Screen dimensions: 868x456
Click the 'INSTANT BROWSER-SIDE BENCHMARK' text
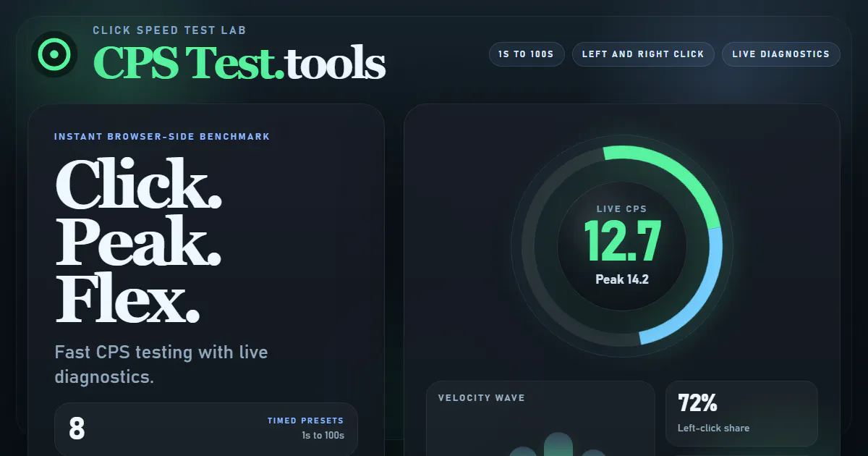click(162, 136)
